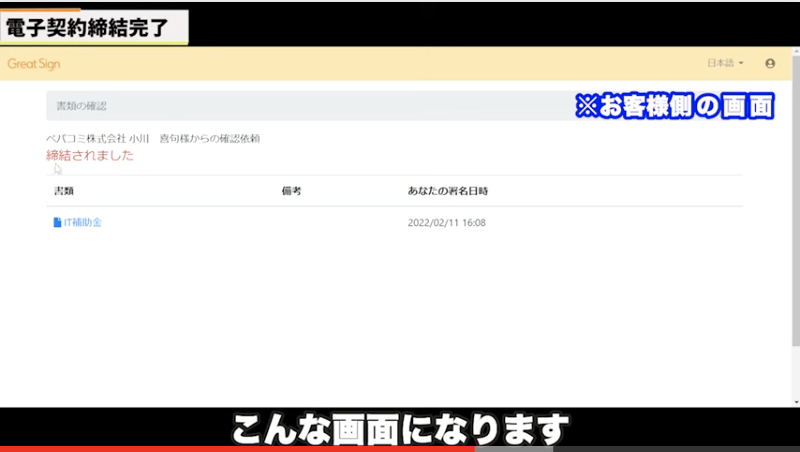
Task: Click the ※お客様側の画面 annotation
Action: point(676,106)
